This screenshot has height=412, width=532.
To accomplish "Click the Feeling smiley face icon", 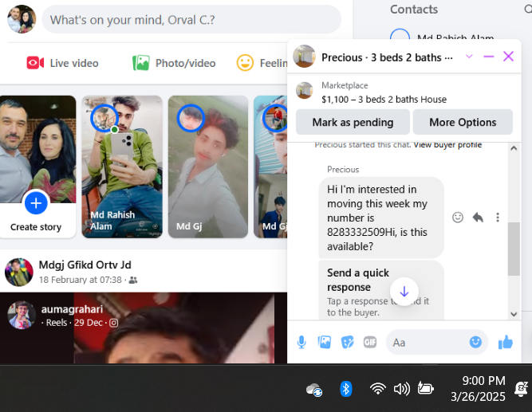I will (245, 63).
